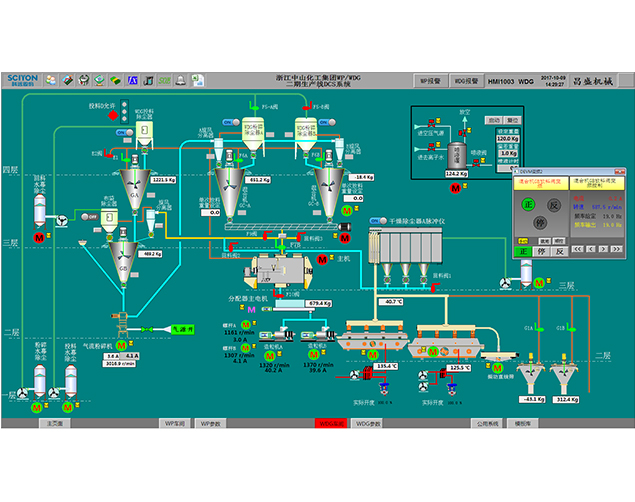Select the green square 正 at popup bottom
Screen dimensions: 635x502
(x=523, y=252)
